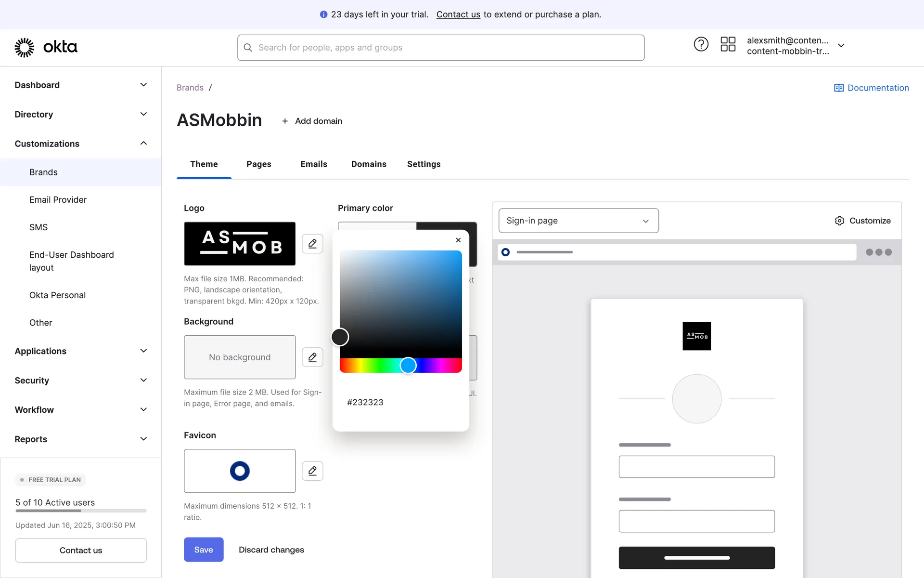Switch to the Domains tab
This screenshot has width=924, height=578.
(369, 164)
